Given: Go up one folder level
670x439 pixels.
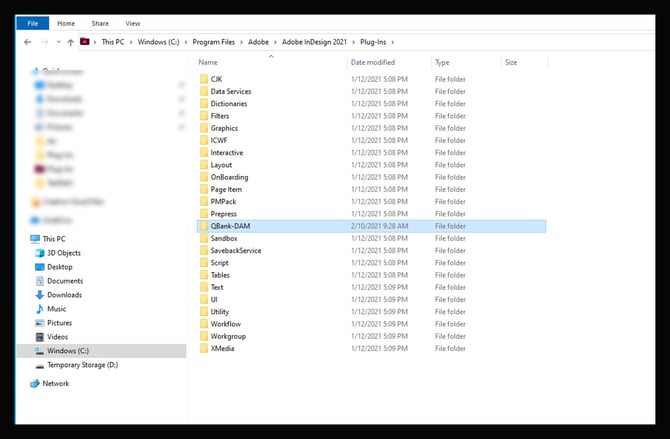Looking at the screenshot, I should coord(70,42).
